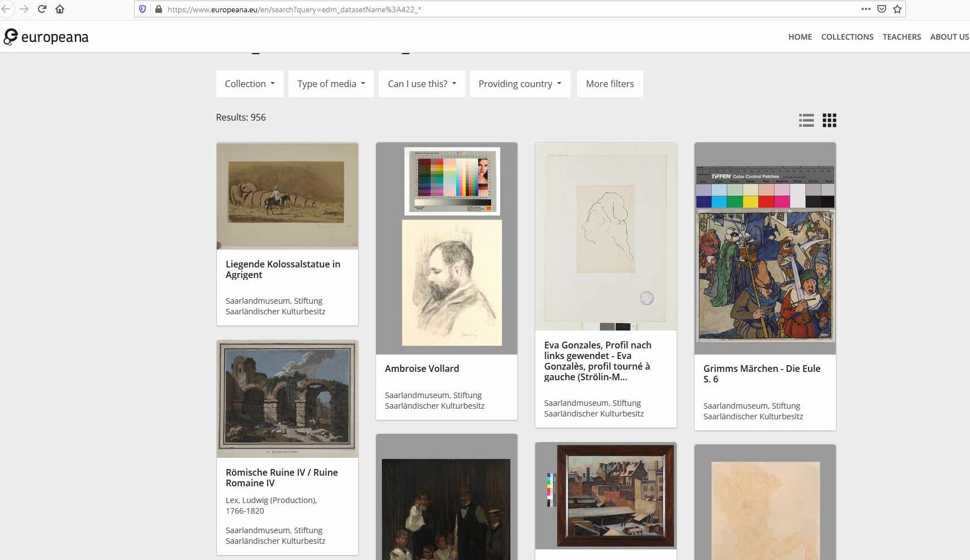Expand the Collection filter dropdown
Image resolution: width=970 pixels, height=560 pixels.
click(x=249, y=84)
